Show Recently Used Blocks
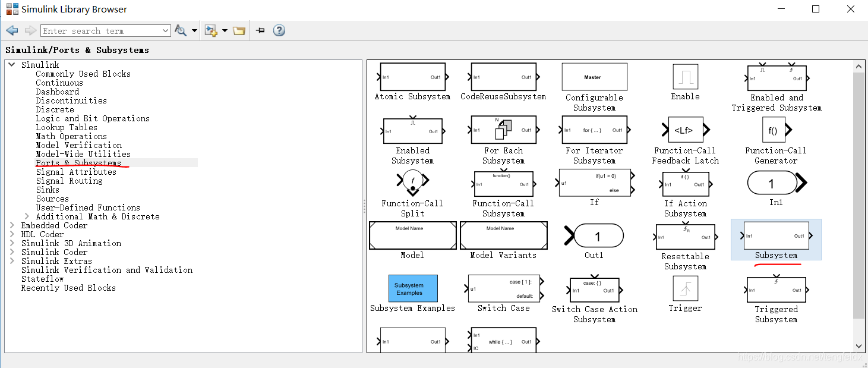Viewport: 868px width, 368px height. pos(69,288)
